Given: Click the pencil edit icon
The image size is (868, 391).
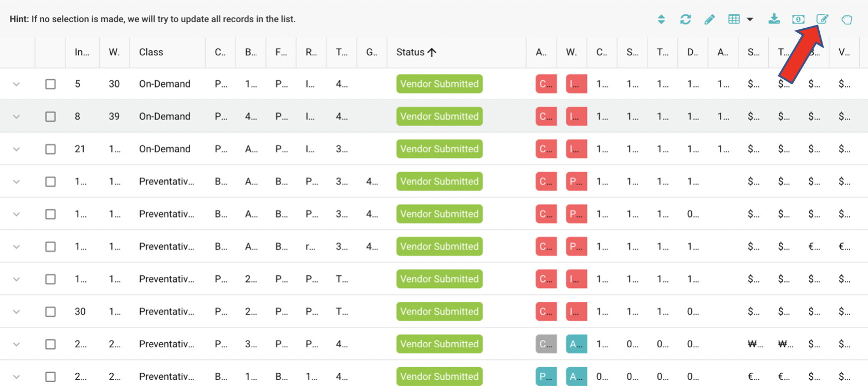Looking at the screenshot, I should tap(709, 19).
